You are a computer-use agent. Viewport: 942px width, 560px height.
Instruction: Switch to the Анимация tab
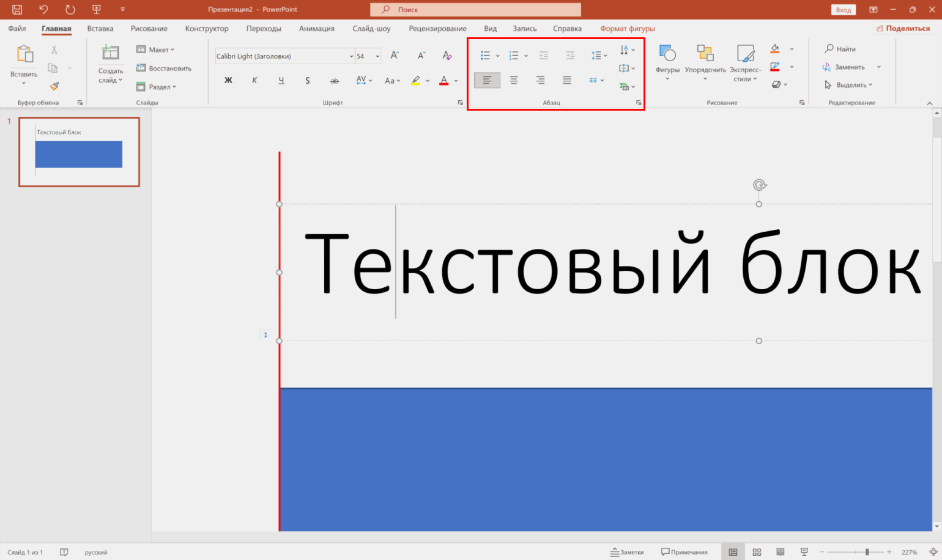pos(316,29)
